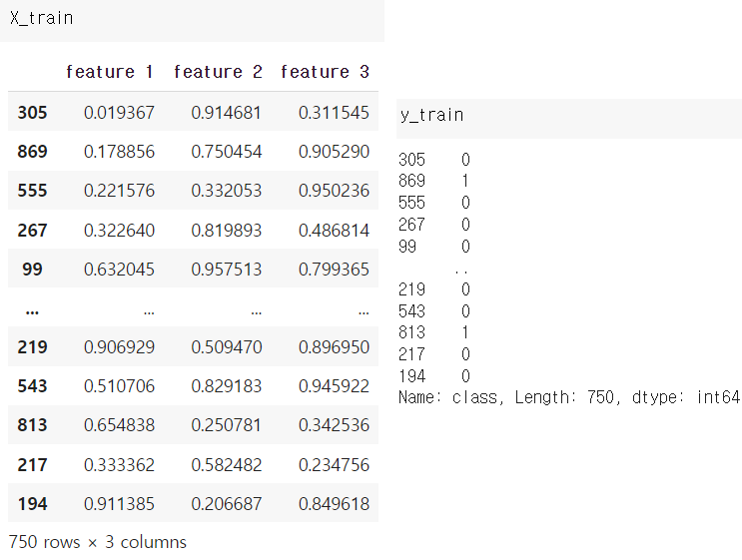The height and width of the screenshot is (560, 742).
Task: Select cell value 0.582482
Action: coord(227,465)
